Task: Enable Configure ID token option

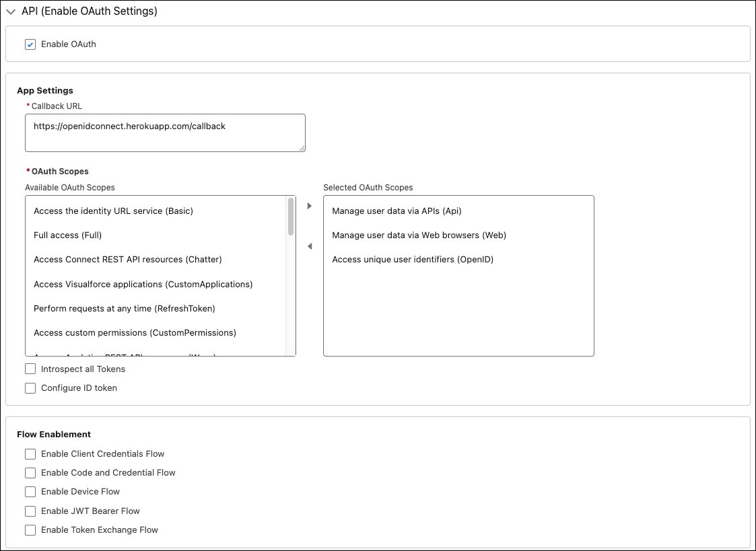Action: click(x=30, y=388)
